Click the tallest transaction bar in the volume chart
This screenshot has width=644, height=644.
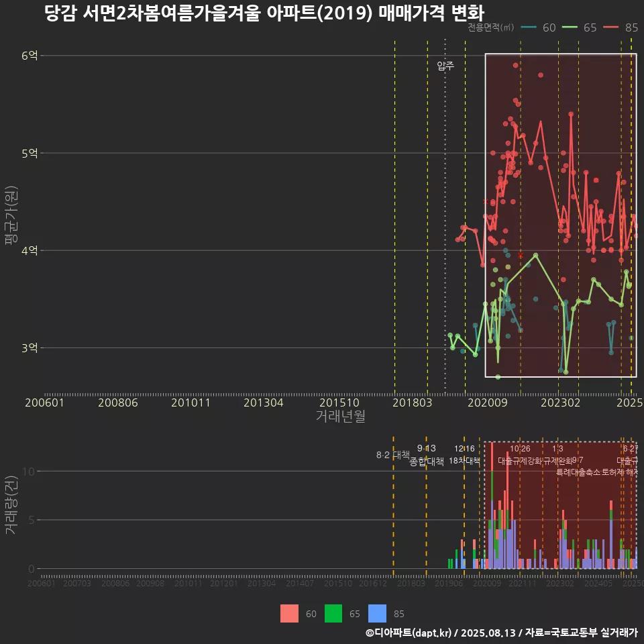[x=492, y=505]
